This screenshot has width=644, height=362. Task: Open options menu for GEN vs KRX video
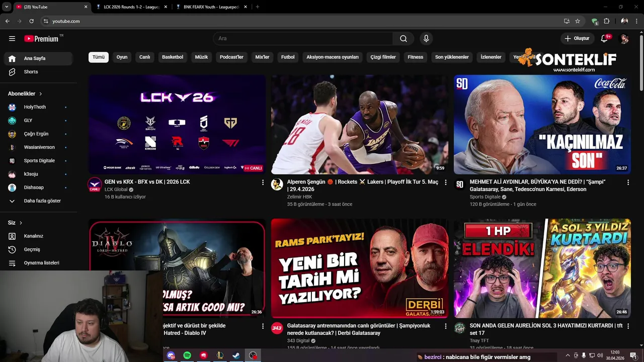(263, 183)
